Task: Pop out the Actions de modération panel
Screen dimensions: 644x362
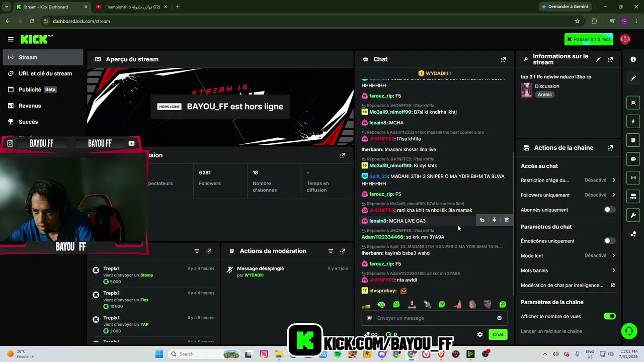Action: pos(343,251)
